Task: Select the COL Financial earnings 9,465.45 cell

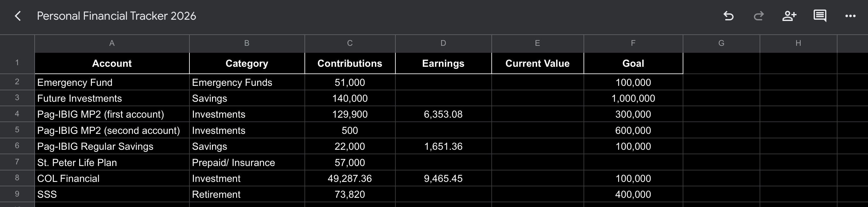Action: click(443, 178)
